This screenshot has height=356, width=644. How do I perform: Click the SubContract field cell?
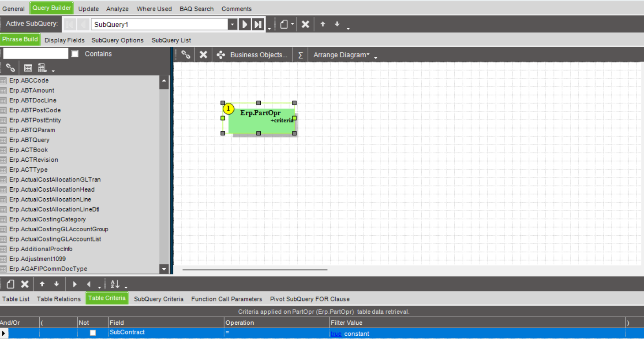pyautogui.click(x=166, y=333)
